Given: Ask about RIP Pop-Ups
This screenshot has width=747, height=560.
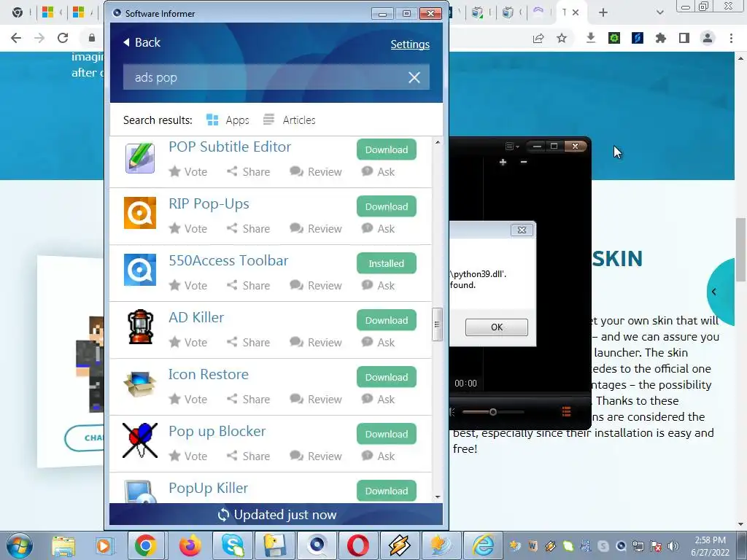Looking at the screenshot, I should point(379,228).
